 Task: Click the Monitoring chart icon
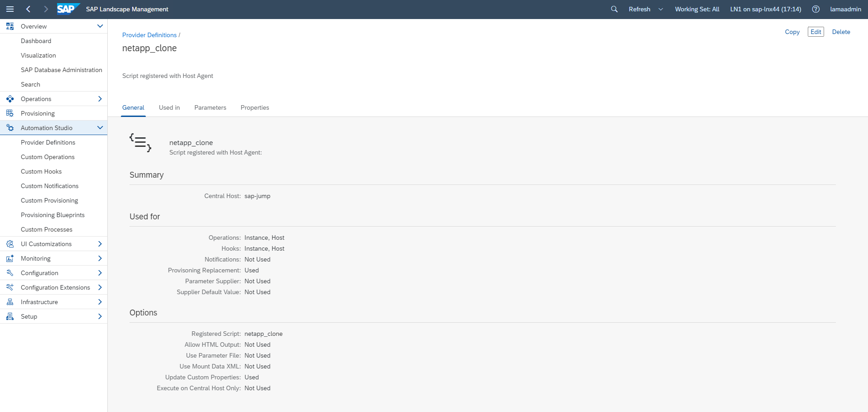tap(10, 258)
